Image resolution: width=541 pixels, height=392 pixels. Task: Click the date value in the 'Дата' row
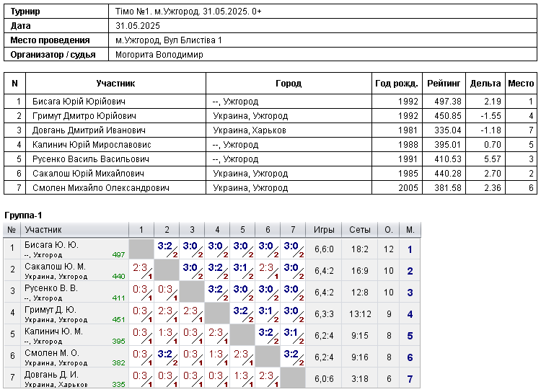(x=138, y=26)
